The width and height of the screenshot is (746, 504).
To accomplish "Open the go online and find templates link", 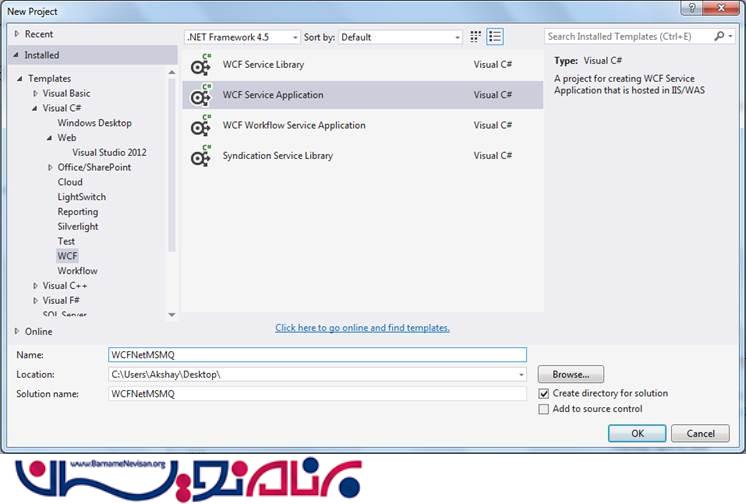I will coord(362,328).
